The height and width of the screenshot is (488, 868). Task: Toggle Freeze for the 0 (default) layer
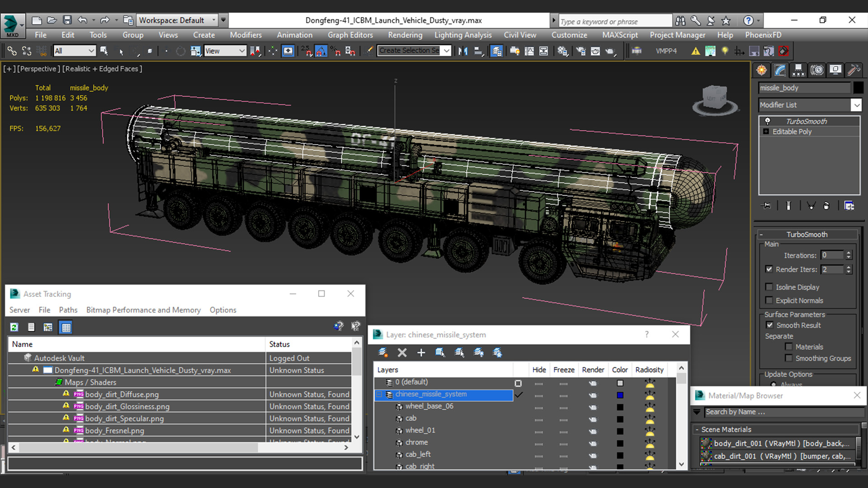click(x=563, y=383)
